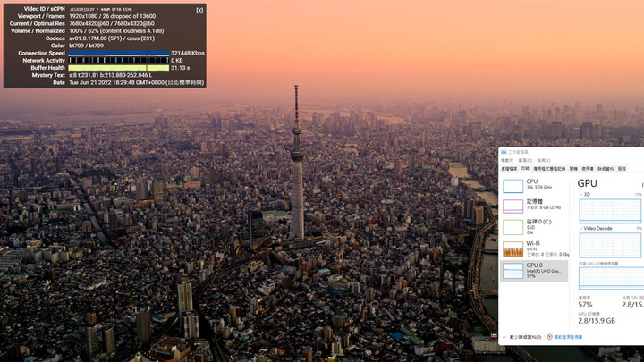Click the 'bt709 / bt709' color value
The image size is (644, 362).
point(86,46)
